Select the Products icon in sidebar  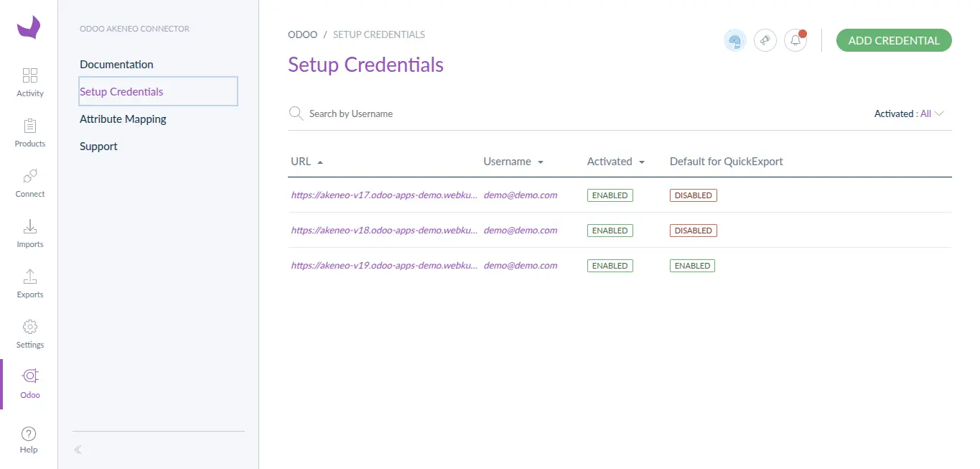pyautogui.click(x=29, y=132)
